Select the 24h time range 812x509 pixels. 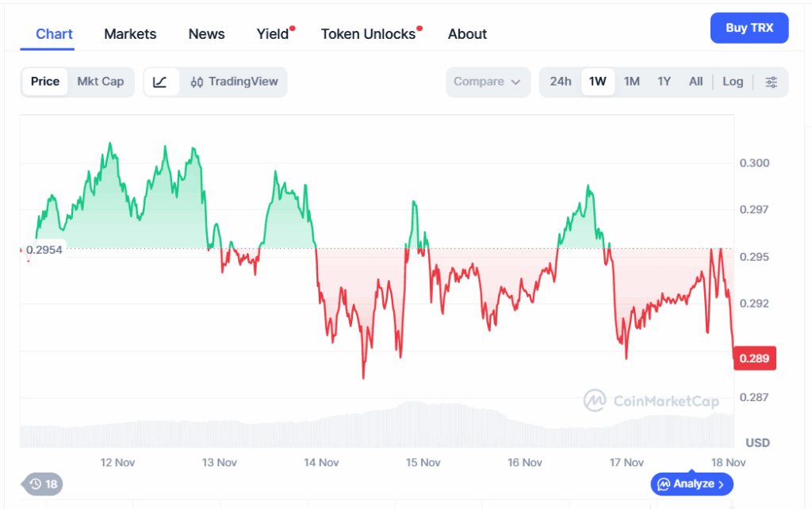tap(561, 82)
